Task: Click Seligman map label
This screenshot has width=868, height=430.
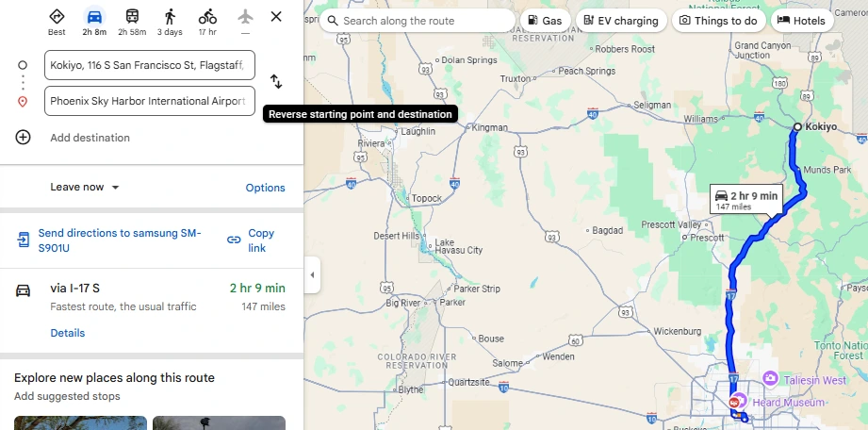Action: [x=652, y=105]
